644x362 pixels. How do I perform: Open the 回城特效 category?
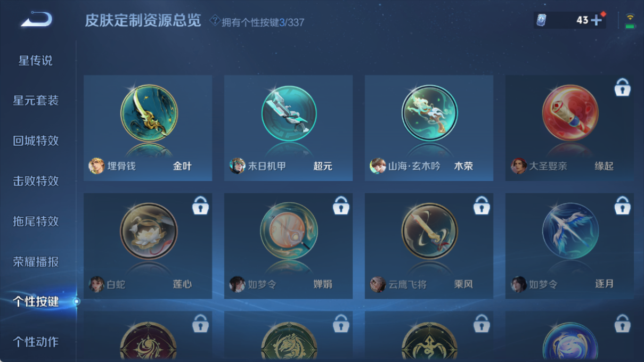pos(36,141)
